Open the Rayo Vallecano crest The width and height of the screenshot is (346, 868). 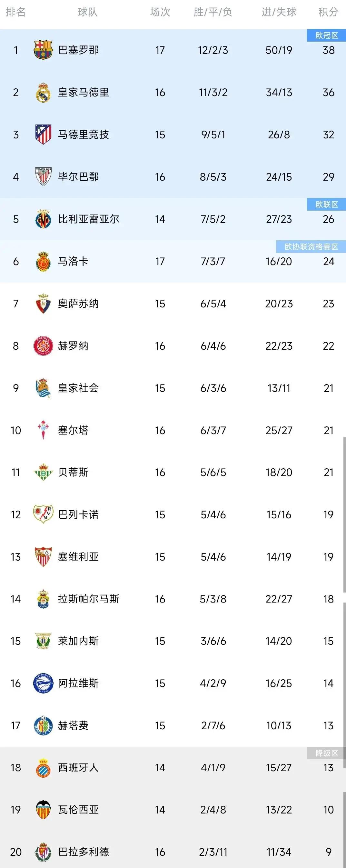pyautogui.click(x=43, y=514)
